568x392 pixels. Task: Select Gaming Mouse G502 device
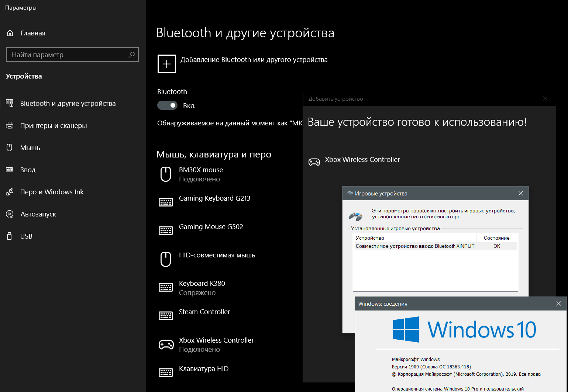point(211,227)
